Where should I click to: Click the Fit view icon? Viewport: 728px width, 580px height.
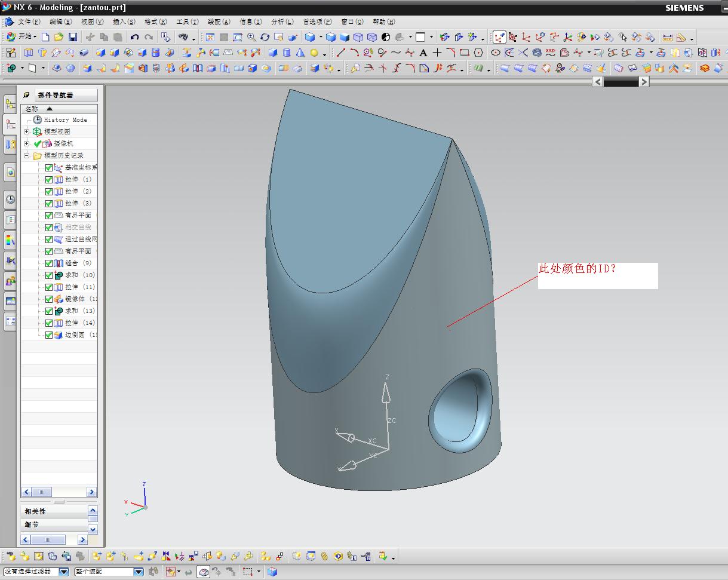pyautogui.click(x=210, y=37)
